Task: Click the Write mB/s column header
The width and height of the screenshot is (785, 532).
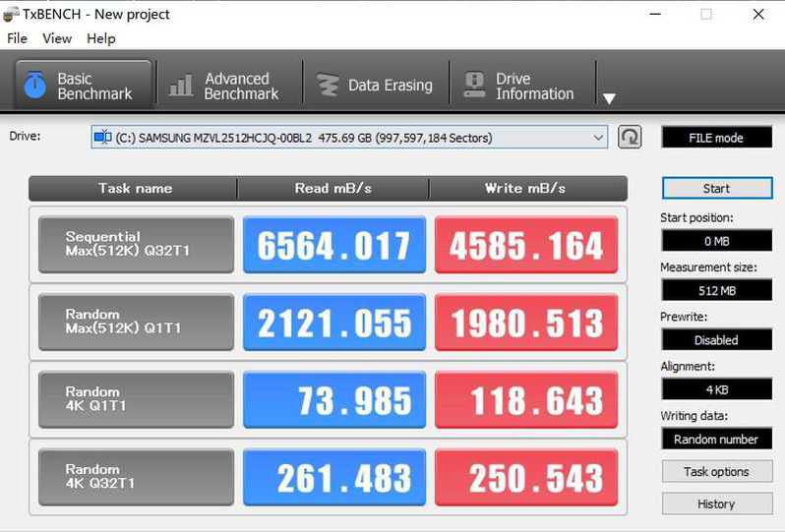Action: (x=527, y=188)
